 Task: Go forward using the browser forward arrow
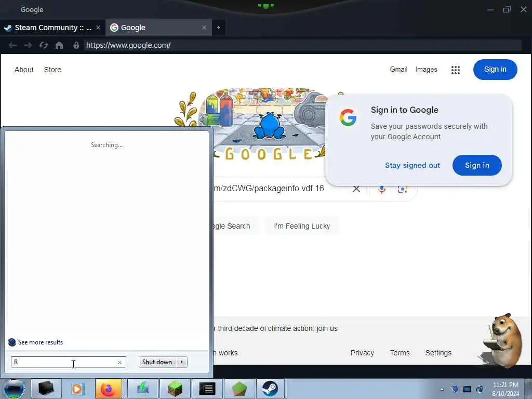point(28,45)
